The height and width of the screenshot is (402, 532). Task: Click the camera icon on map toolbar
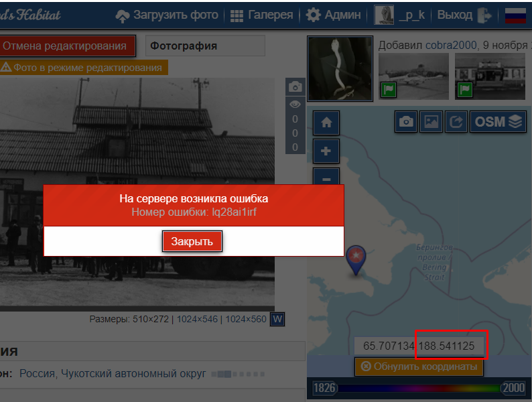pos(406,121)
